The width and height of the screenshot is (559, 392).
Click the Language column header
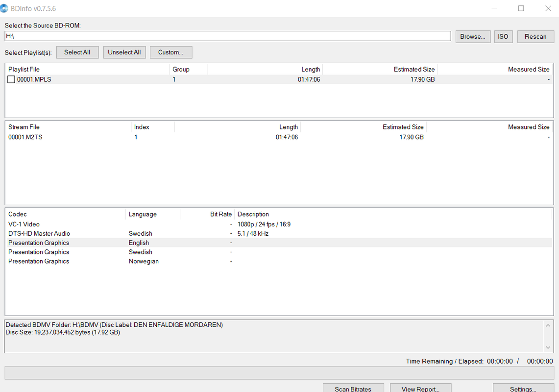[153, 214]
